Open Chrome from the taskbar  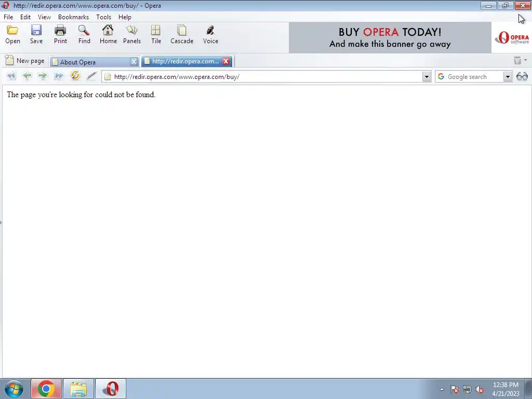coord(46,389)
